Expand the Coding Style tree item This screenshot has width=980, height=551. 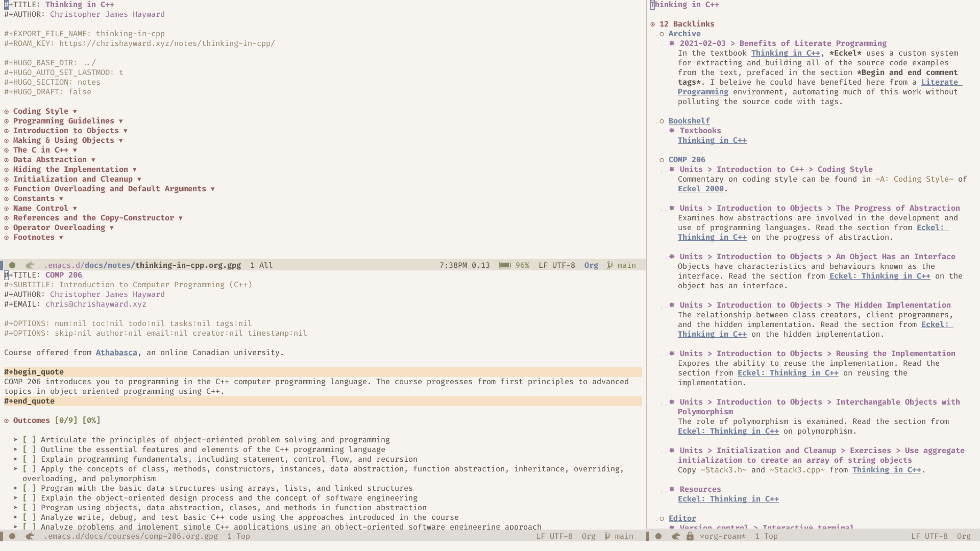(76, 110)
